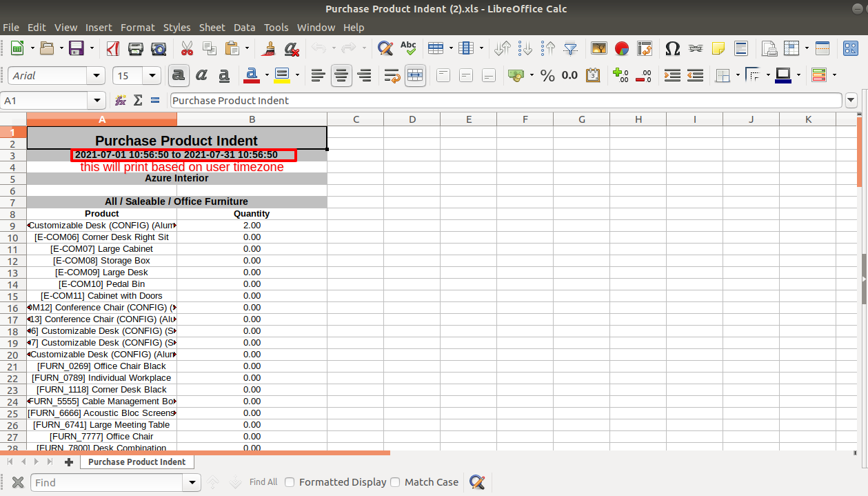Click the Print icon
The image size is (868, 496).
click(137, 48)
